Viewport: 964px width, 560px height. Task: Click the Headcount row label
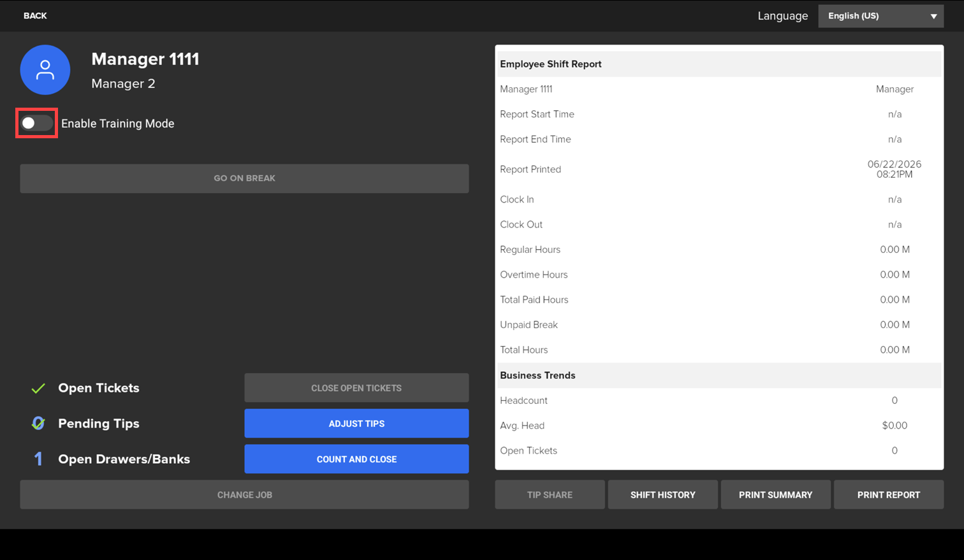click(x=523, y=401)
